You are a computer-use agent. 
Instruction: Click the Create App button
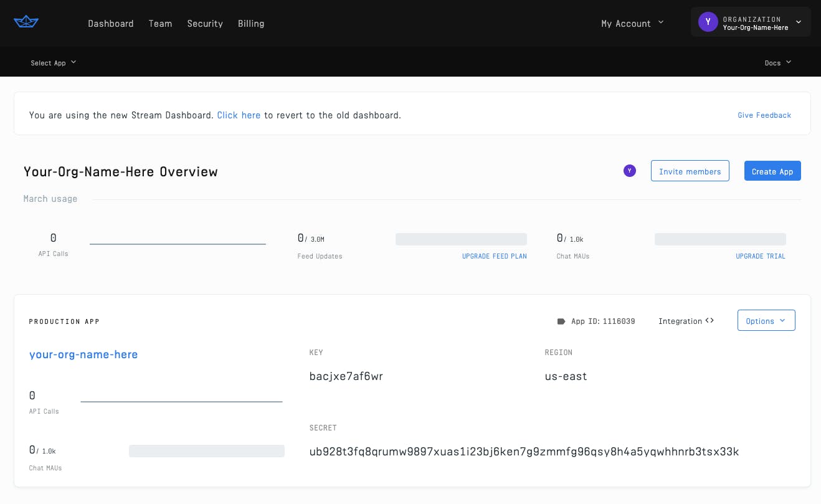pyautogui.click(x=772, y=171)
